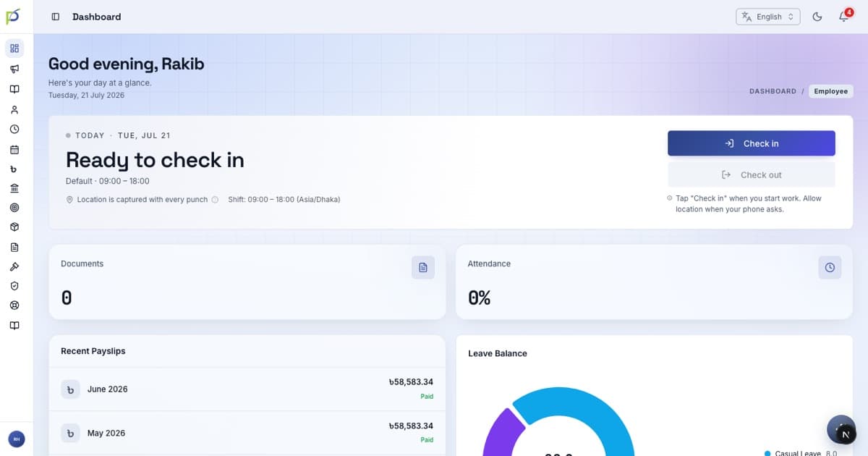Open the gavel icon in sidebar
This screenshot has height=456, width=868.
14,266
